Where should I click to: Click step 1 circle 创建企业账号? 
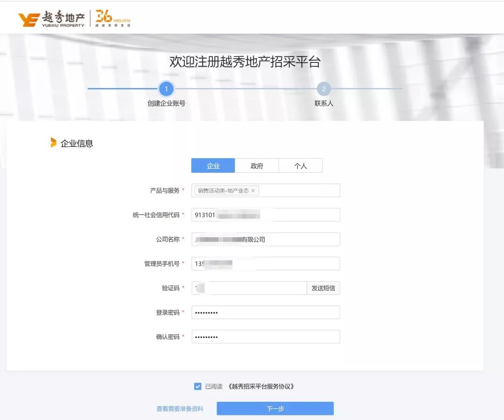point(166,89)
